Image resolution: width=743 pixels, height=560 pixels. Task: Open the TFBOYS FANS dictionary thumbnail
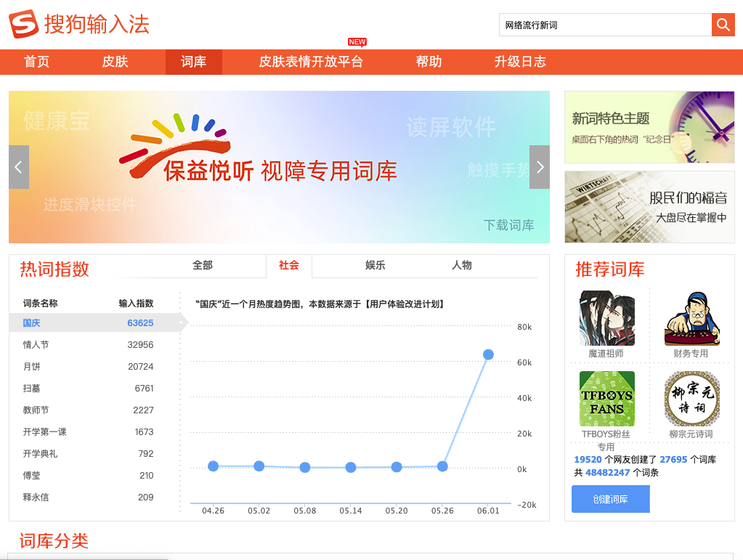coord(606,399)
